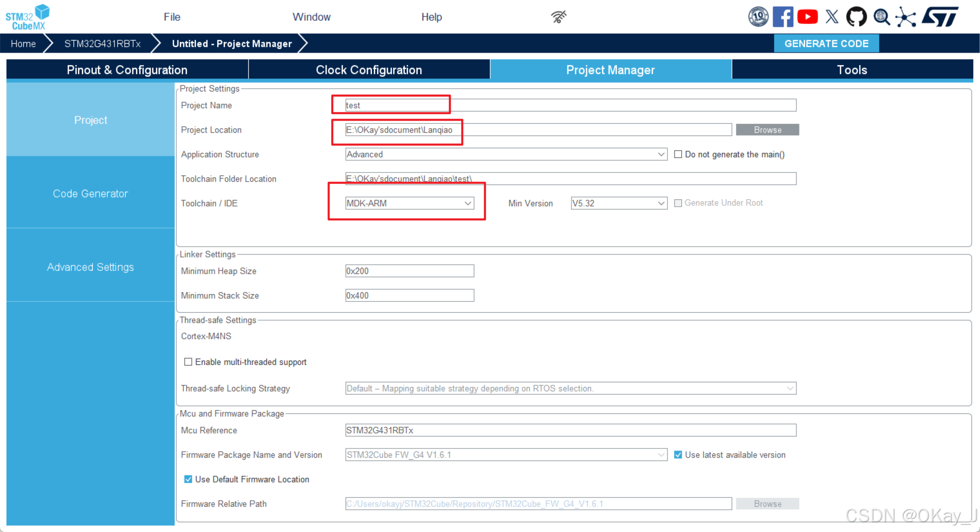Switch to the Tools tab
Screen dimensions: 980x532
(x=852, y=70)
